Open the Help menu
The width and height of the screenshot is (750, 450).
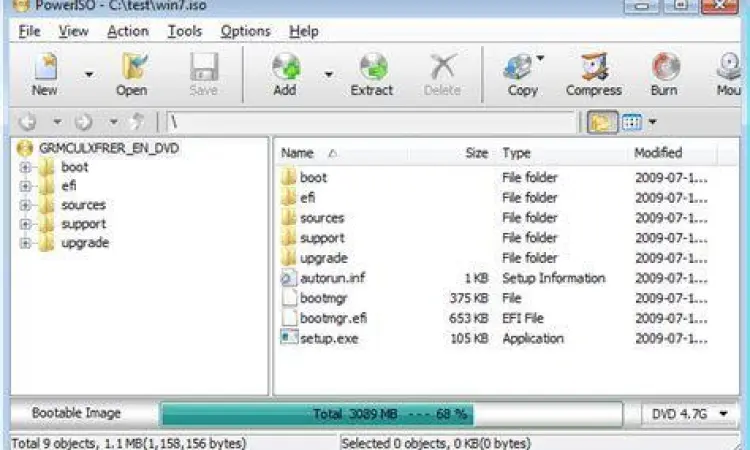coord(304,31)
